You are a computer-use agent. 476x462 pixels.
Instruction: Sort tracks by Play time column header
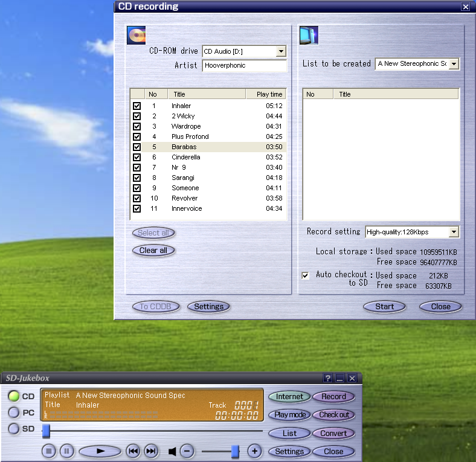pos(265,94)
